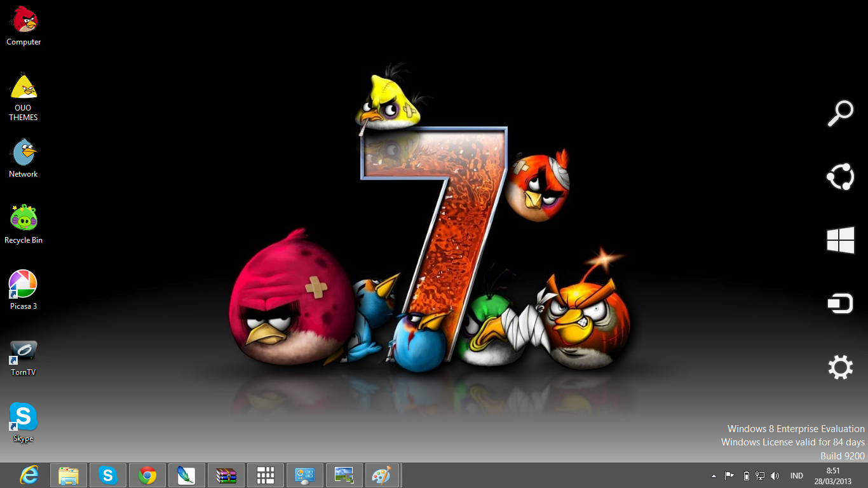Open Action Center via the flag icon
868x488 pixels.
point(728,475)
